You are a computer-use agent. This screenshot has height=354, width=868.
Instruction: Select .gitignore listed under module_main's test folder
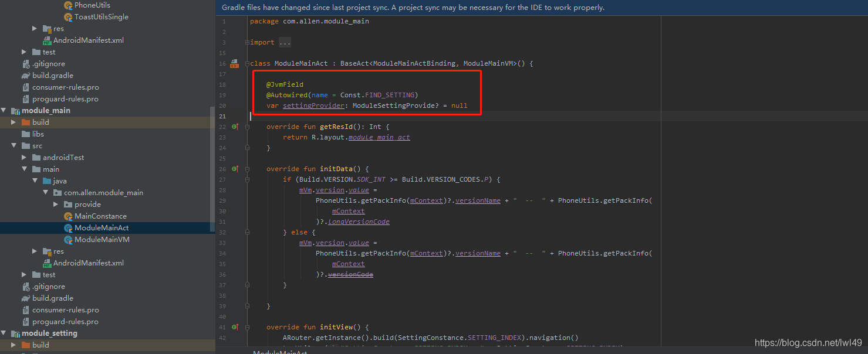pos(49,287)
